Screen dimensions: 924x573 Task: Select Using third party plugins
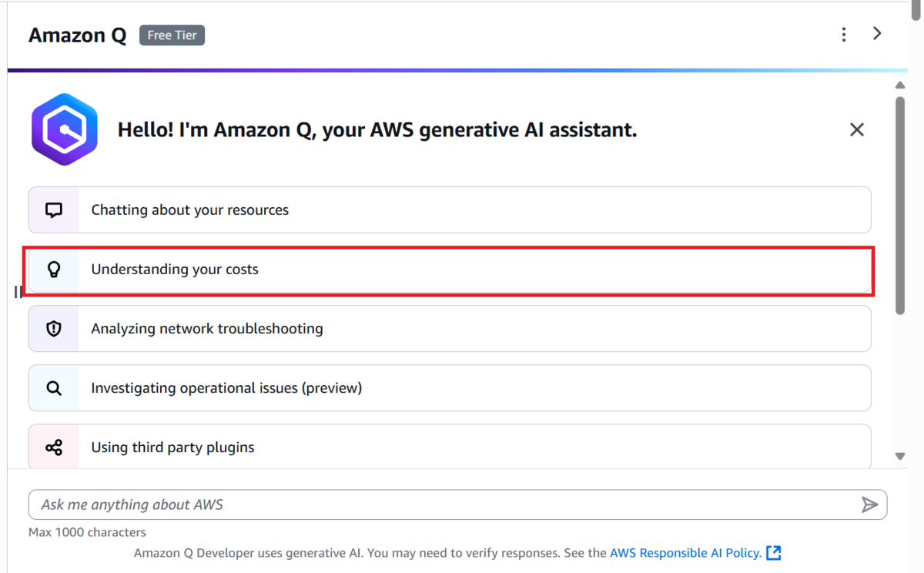[x=450, y=447]
